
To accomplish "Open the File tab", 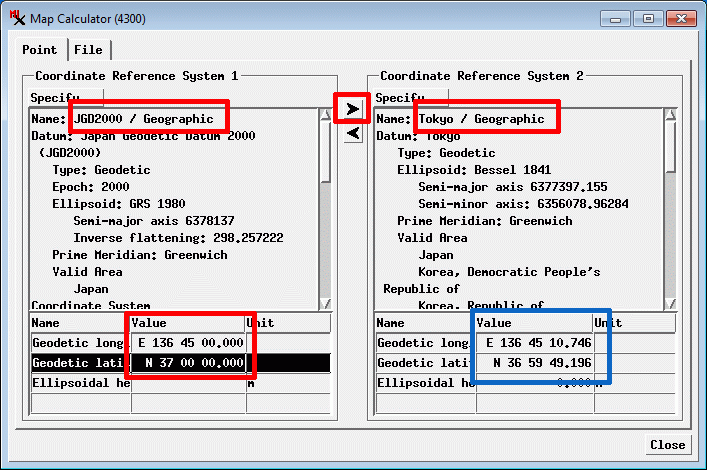I will pyautogui.click(x=88, y=50).
